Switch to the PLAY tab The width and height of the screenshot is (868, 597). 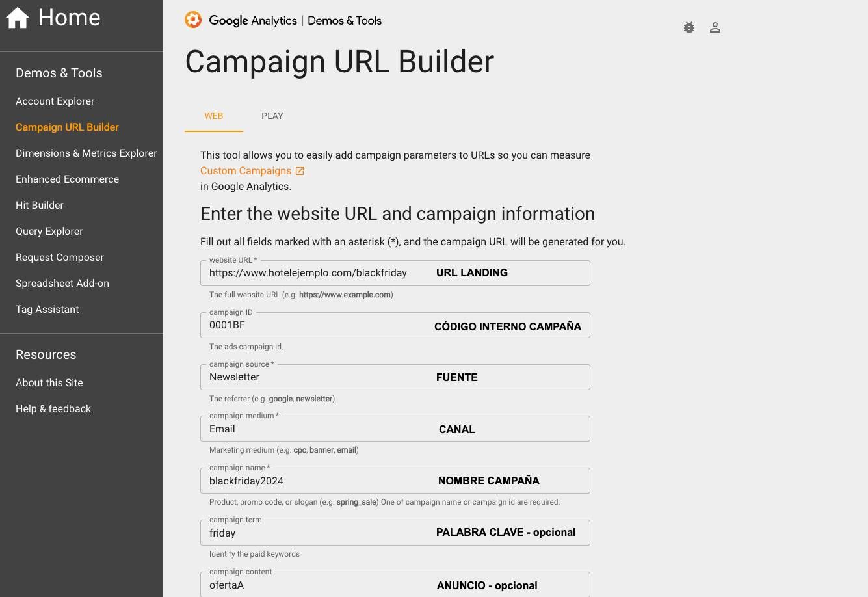[x=272, y=116]
